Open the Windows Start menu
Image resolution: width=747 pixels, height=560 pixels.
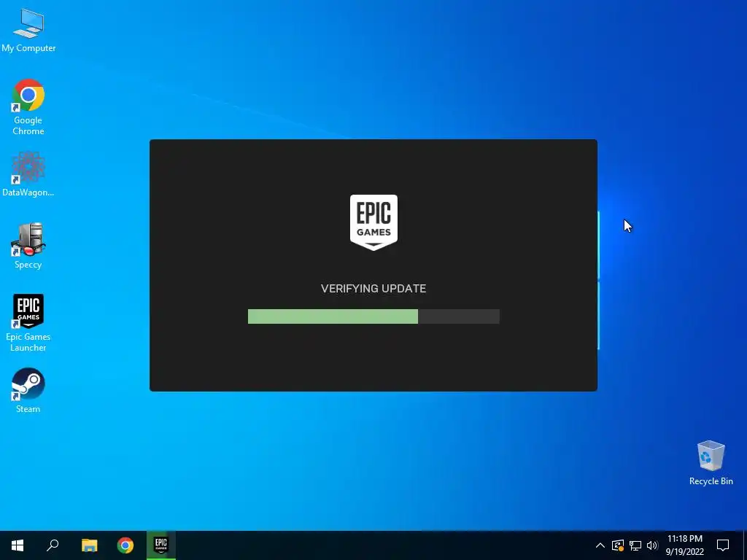pyautogui.click(x=18, y=545)
